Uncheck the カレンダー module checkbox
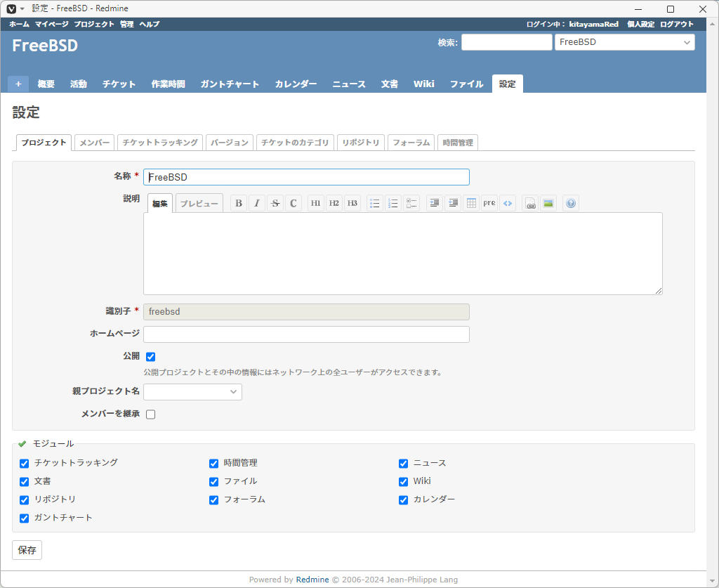 point(404,500)
